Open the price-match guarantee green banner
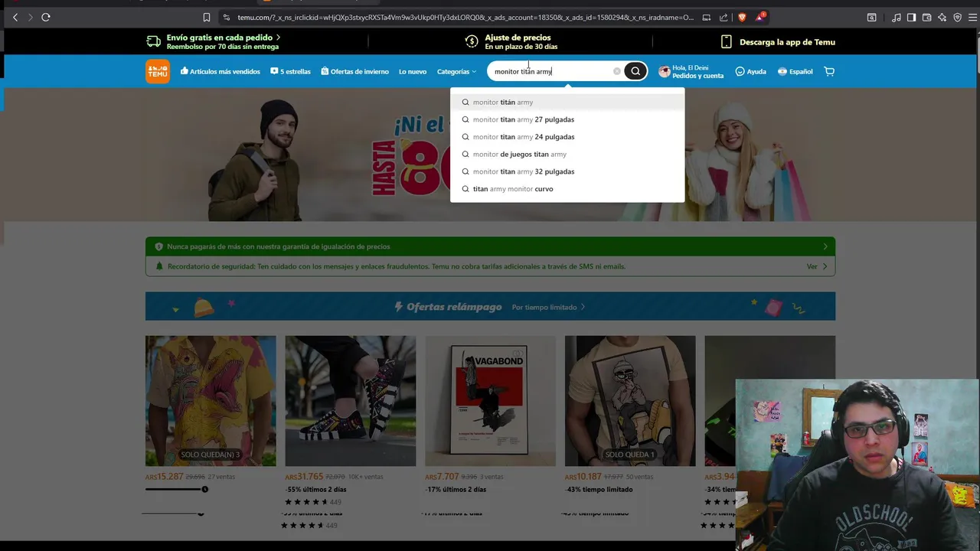The width and height of the screenshot is (980, 551). click(x=490, y=246)
